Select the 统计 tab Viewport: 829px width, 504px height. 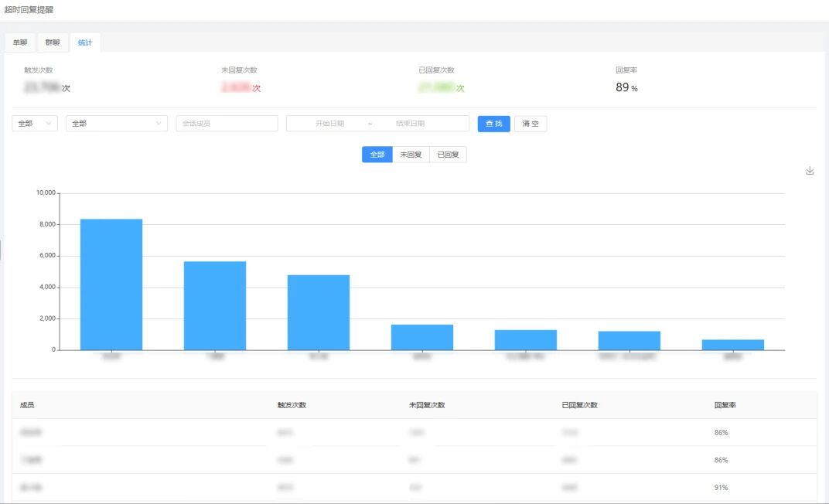[x=85, y=43]
